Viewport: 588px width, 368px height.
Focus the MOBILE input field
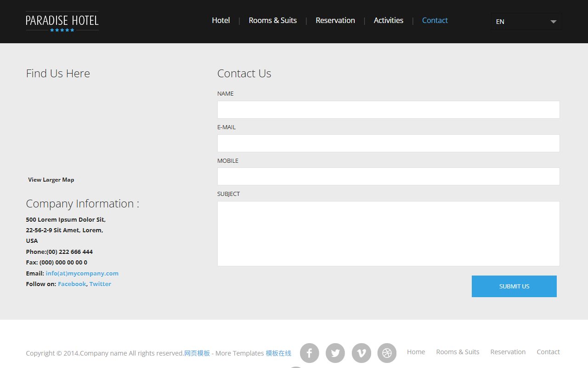pyautogui.click(x=389, y=176)
